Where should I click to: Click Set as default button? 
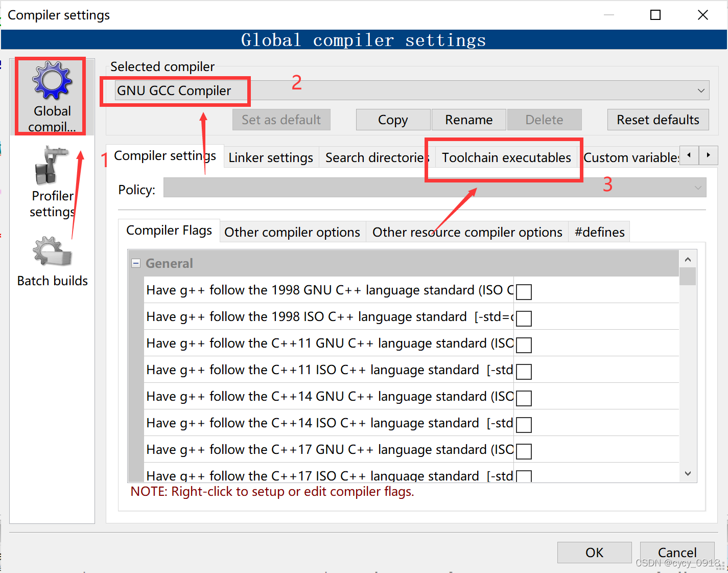point(281,120)
